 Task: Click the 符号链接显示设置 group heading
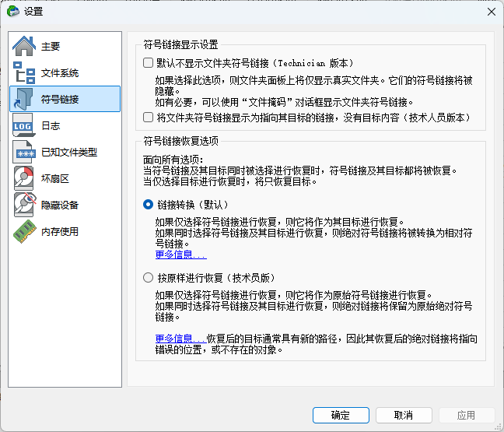pos(180,44)
